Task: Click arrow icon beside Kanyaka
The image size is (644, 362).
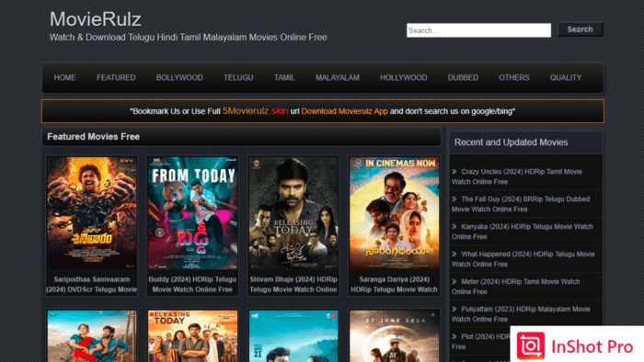Action: 454,226
